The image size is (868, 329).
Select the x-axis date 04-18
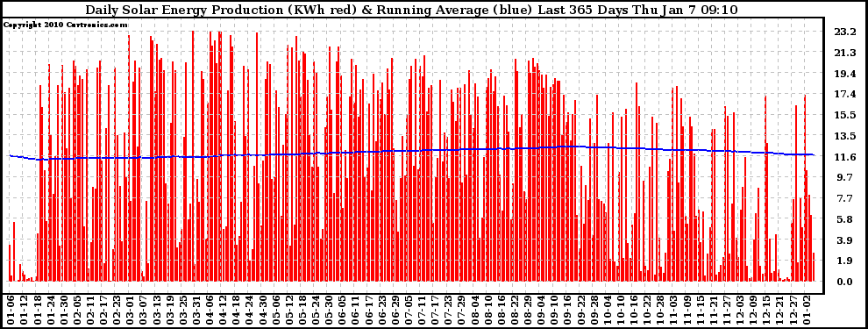(x=237, y=310)
